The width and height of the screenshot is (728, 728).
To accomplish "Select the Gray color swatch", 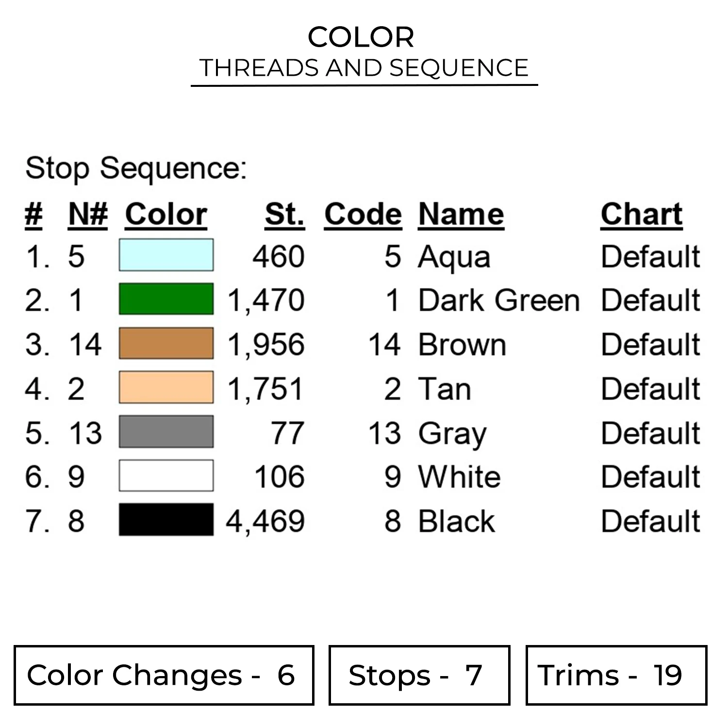I will click(166, 431).
